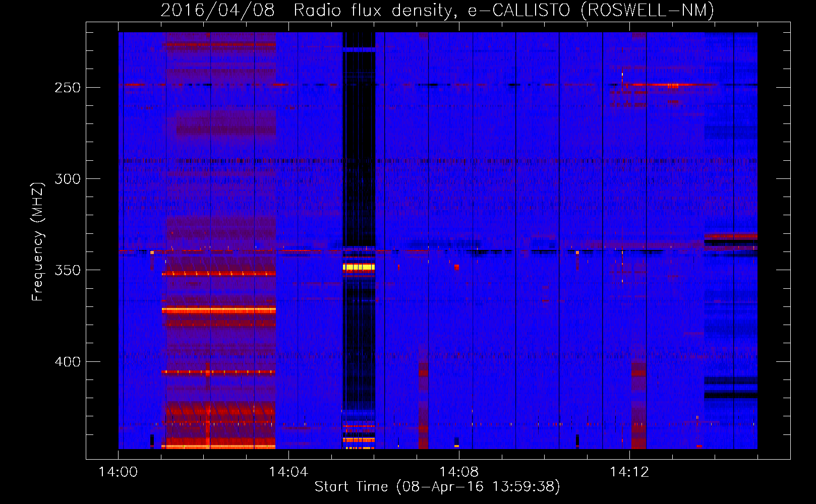This screenshot has width=816, height=504.
Task: Click the "400" frequency tick label
Action: pos(68,362)
